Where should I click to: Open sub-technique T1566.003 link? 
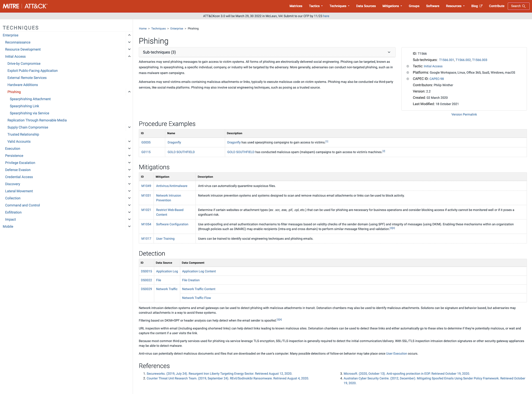point(479,60)
